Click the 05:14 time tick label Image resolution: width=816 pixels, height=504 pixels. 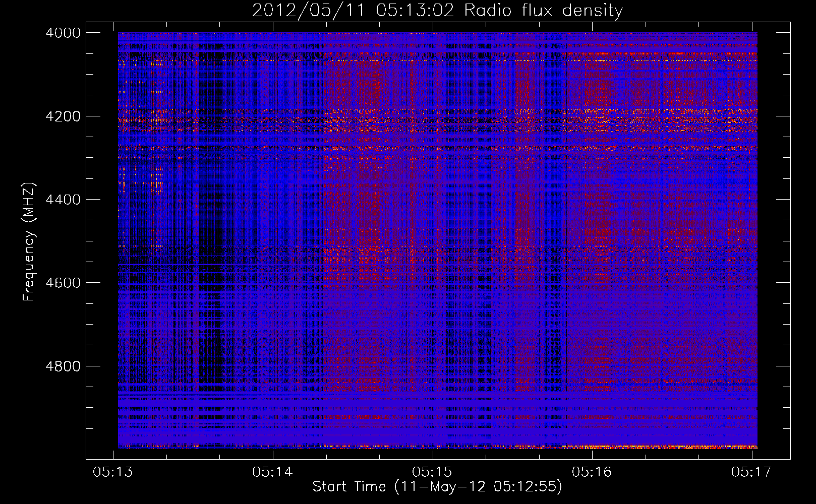coord(273,472)
